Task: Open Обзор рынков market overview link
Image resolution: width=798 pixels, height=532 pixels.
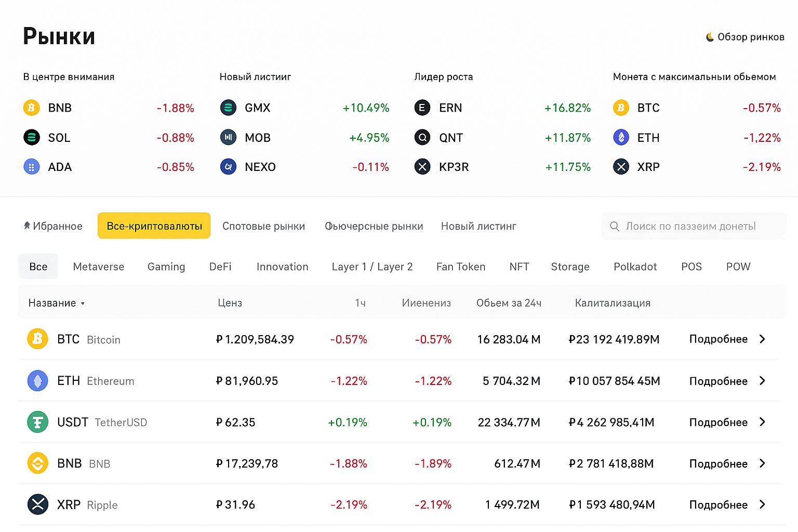Action: coord(746,37)
